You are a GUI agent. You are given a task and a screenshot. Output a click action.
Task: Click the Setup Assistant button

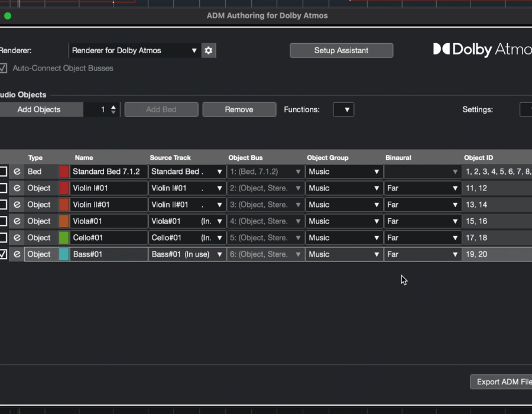(x=341, y=50)
